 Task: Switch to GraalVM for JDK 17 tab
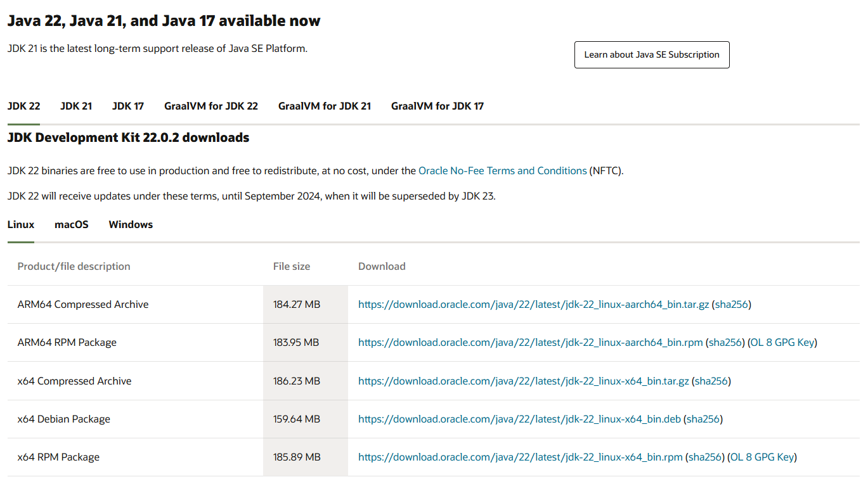[x=437, y=106]
